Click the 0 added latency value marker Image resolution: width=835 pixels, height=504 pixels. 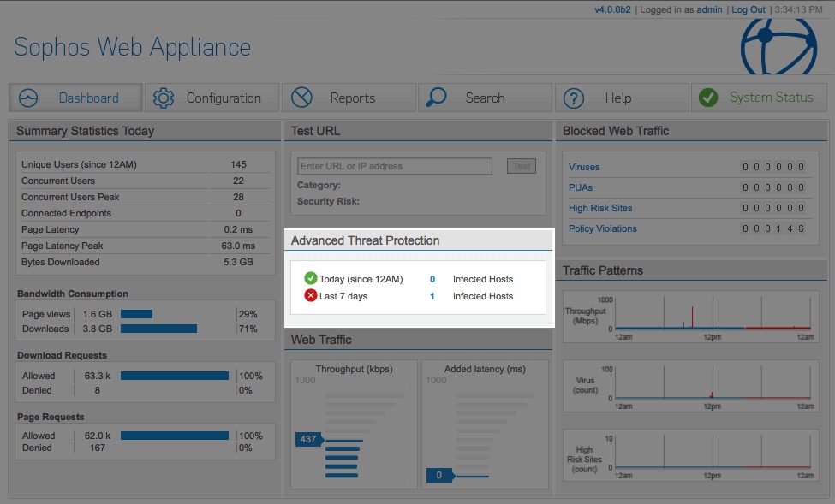(x=439, y=475)
